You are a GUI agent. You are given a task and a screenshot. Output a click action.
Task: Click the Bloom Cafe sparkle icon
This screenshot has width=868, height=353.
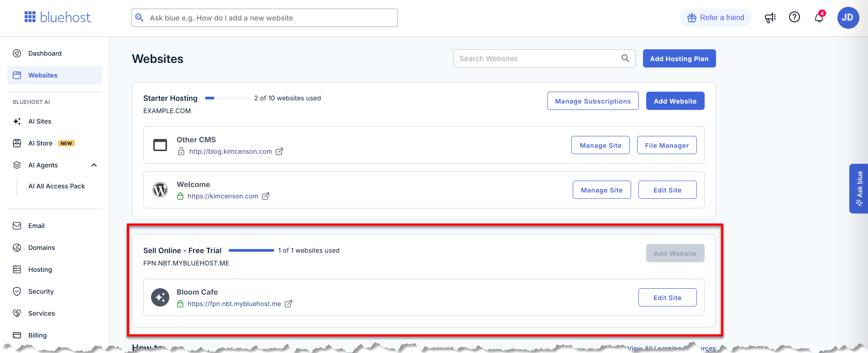click(x=160, y=297)
